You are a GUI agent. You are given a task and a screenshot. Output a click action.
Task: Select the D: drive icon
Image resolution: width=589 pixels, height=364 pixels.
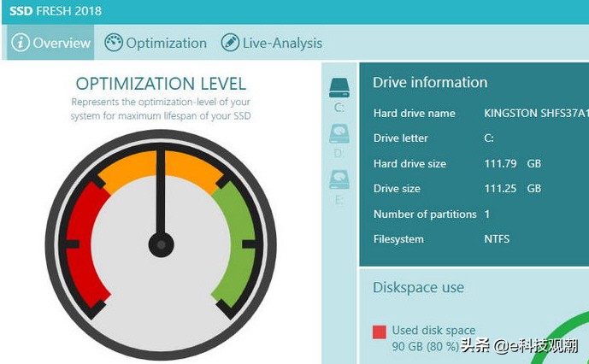pyautogui.click(x=339, y=134)
